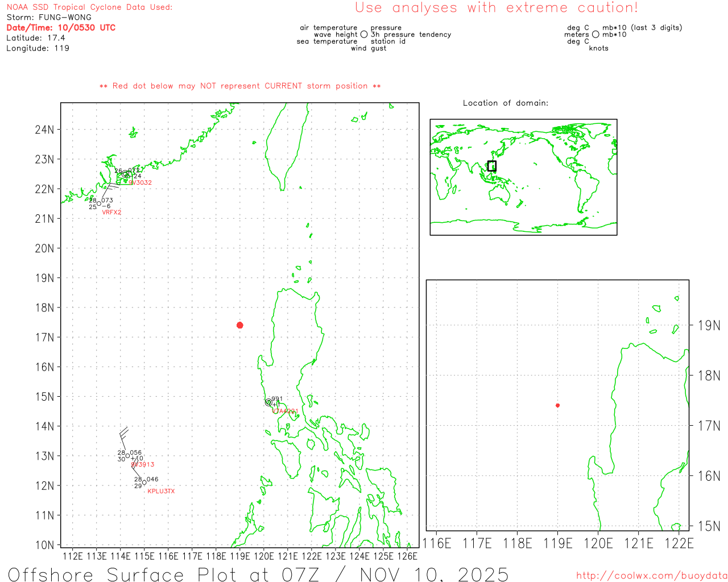
Task: Click the red VRFX2 station ID label
Action: click(x=111, y=213)
